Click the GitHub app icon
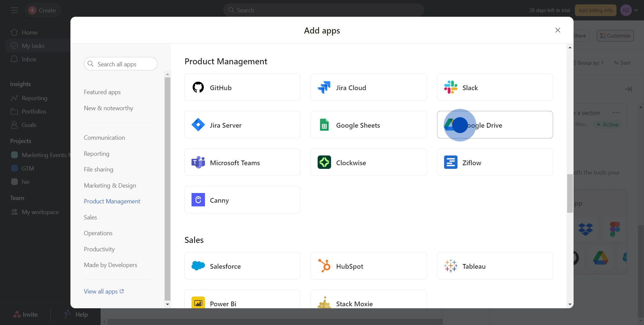 pyautogui.click(x=198, y=87)
